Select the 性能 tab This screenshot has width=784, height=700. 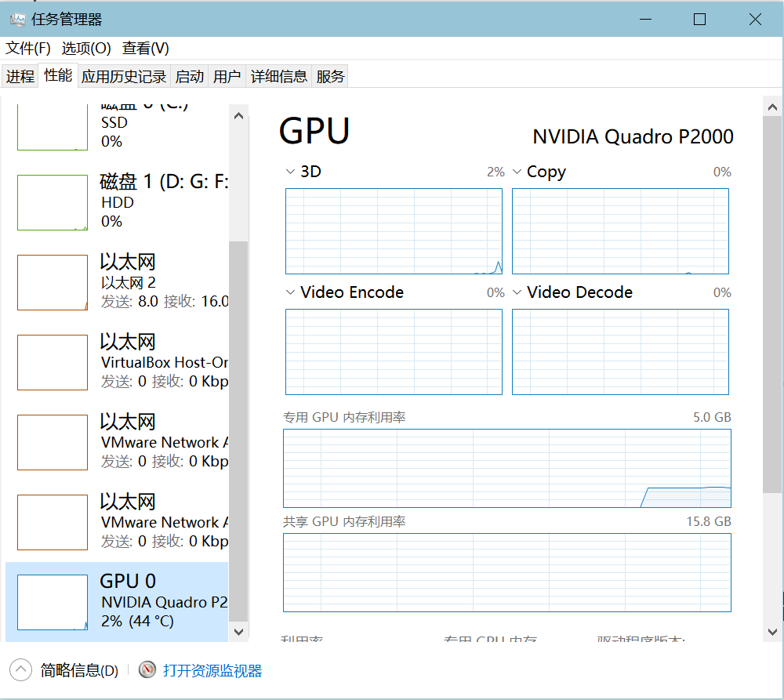point(58,75)
